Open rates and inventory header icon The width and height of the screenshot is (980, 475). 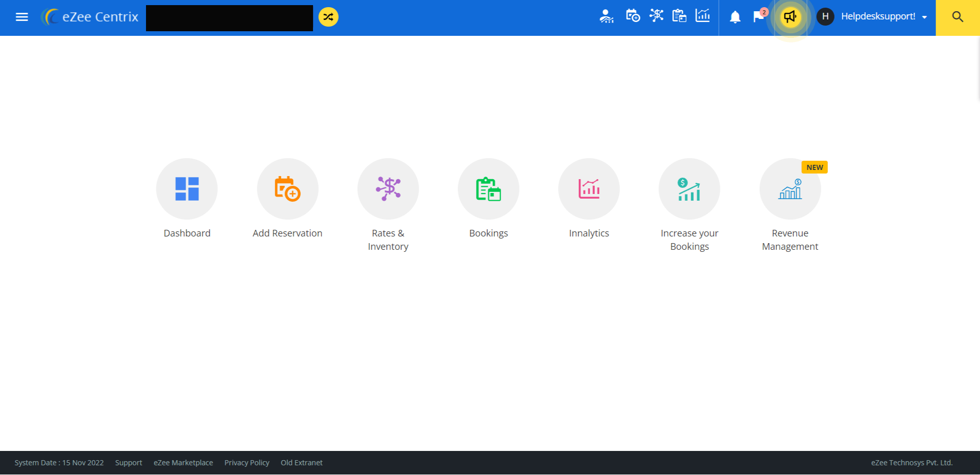click(656, 15)
